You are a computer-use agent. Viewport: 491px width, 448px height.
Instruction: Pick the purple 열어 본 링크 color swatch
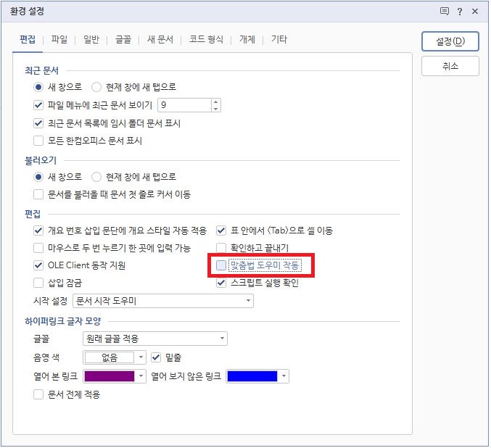pos(110,376)
